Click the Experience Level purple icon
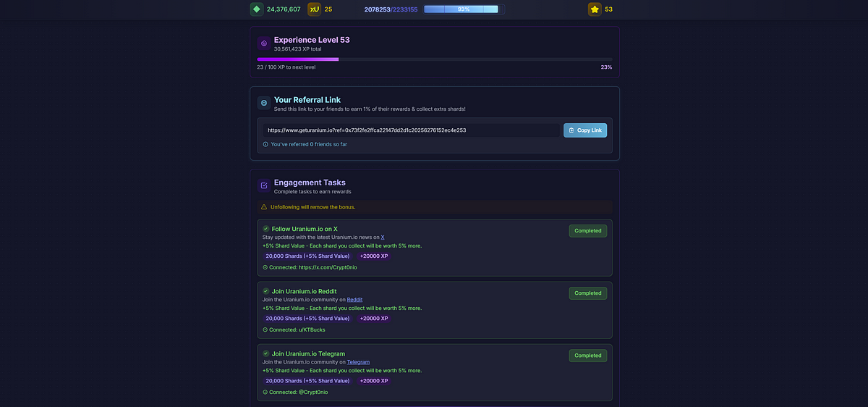 pos(264,43)
